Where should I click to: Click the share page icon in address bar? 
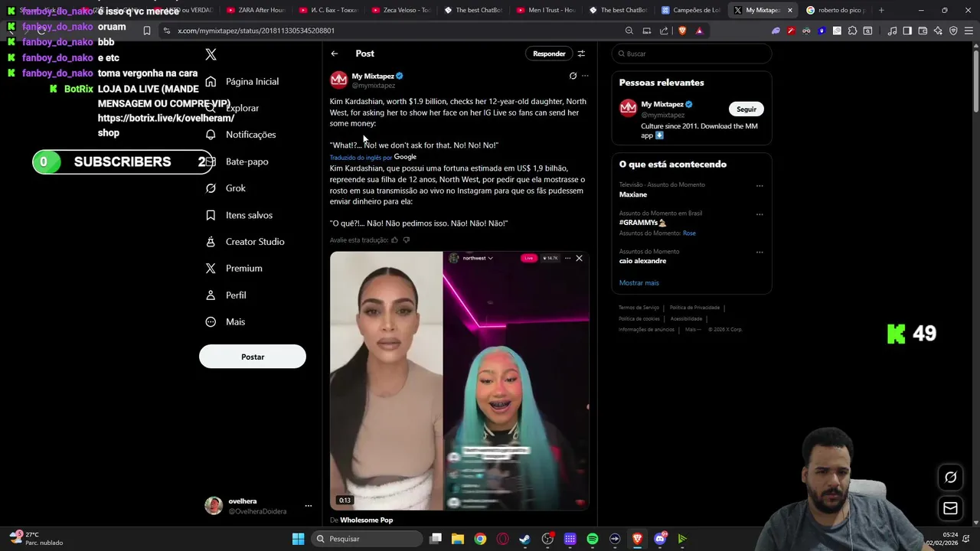click(x=664, y=31)
